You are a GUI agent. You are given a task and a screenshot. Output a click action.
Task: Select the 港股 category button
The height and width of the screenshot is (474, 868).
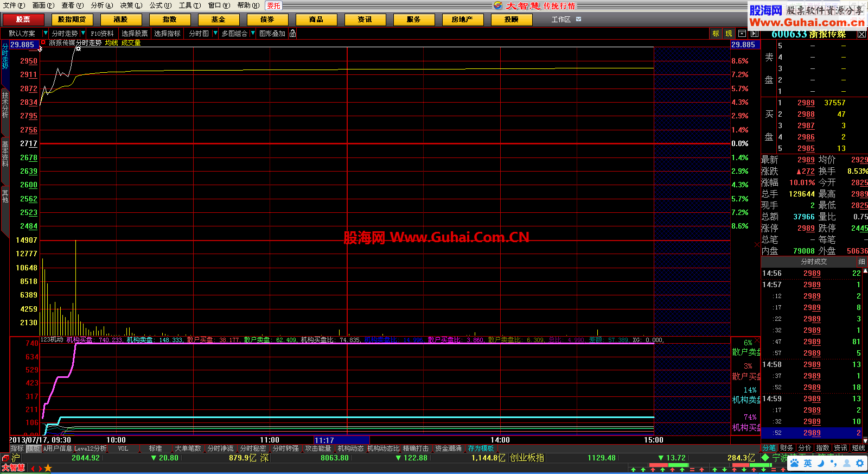coord(121,20)
